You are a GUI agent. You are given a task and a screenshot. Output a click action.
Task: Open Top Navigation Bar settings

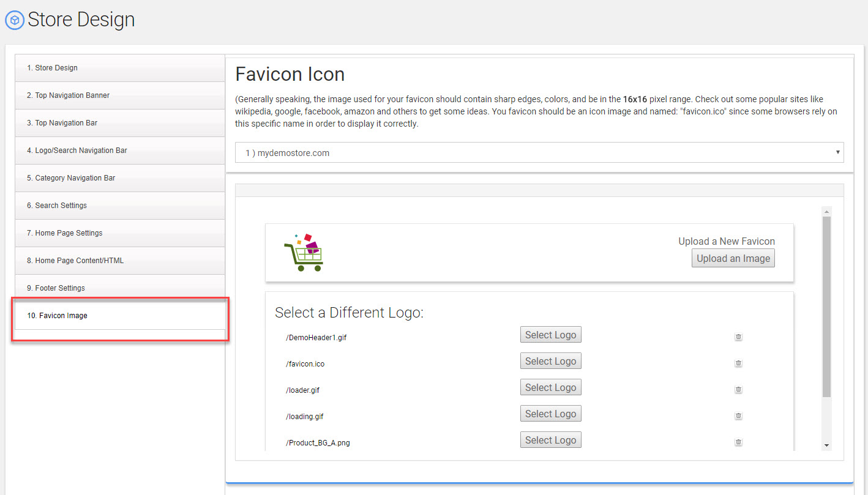click(x=120, y=123)
